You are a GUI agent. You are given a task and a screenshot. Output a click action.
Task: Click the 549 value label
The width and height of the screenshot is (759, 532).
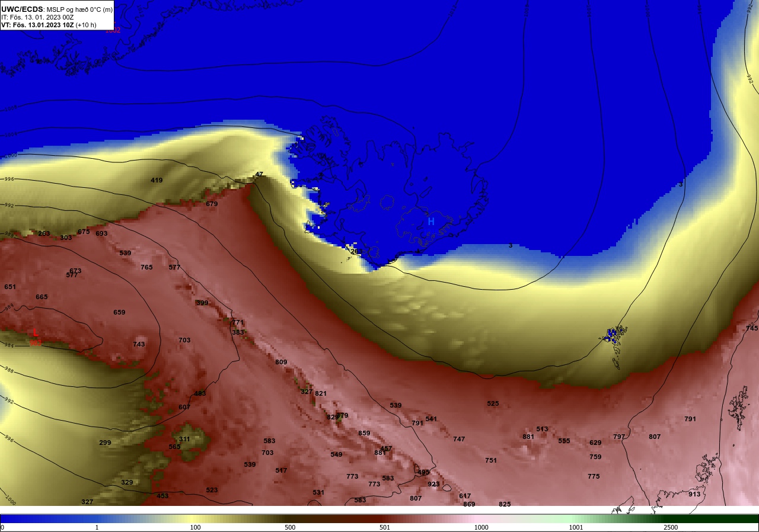coord(336,454)
